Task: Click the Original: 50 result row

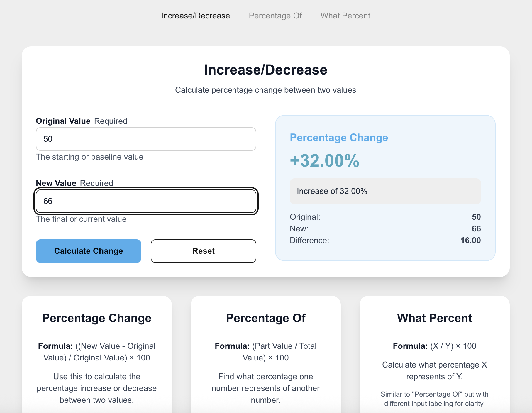Action: click(x=385, y=217)
